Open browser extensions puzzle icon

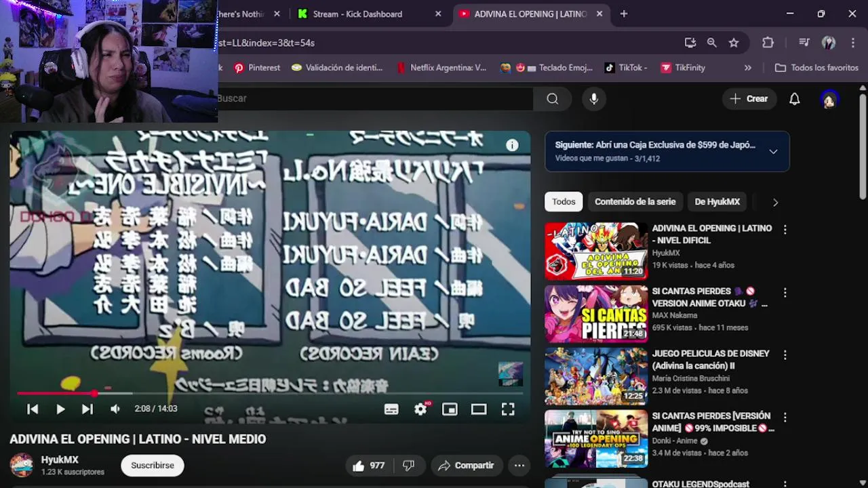coord(768,43)
